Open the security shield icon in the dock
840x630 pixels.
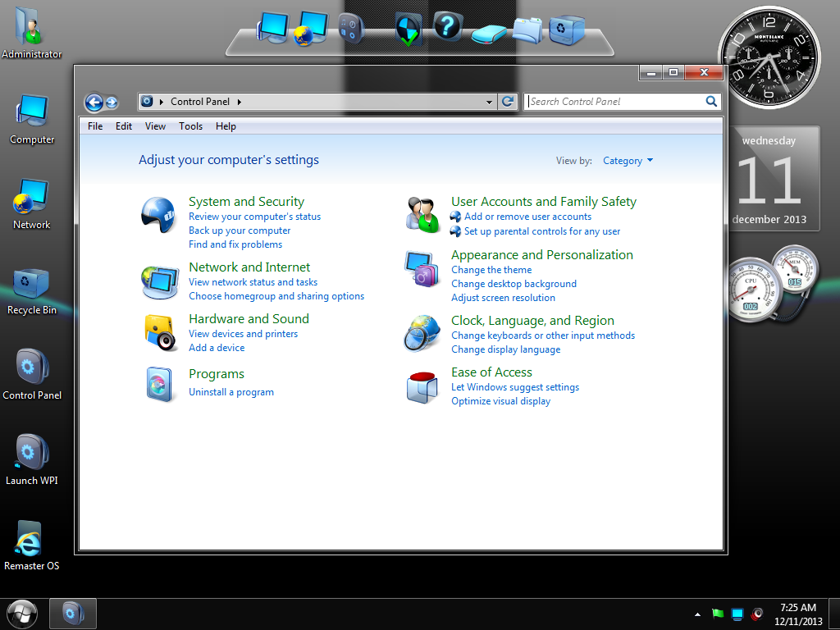[x=408, y=30]
